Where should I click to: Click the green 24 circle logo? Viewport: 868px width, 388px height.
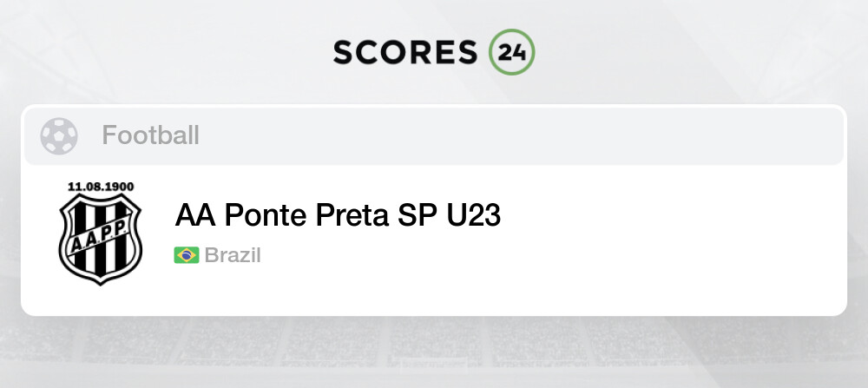click(x=511, y=52)
